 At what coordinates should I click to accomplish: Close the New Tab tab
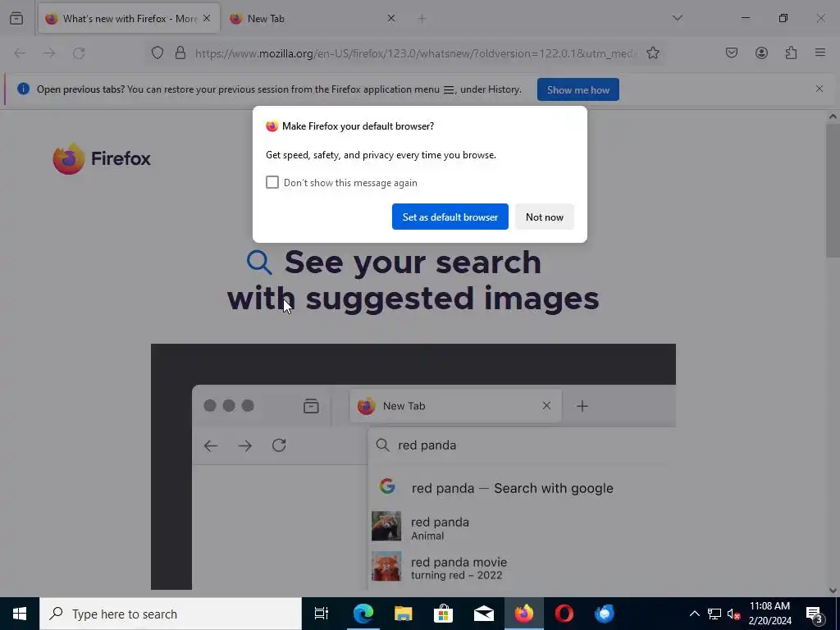(391, 18)
